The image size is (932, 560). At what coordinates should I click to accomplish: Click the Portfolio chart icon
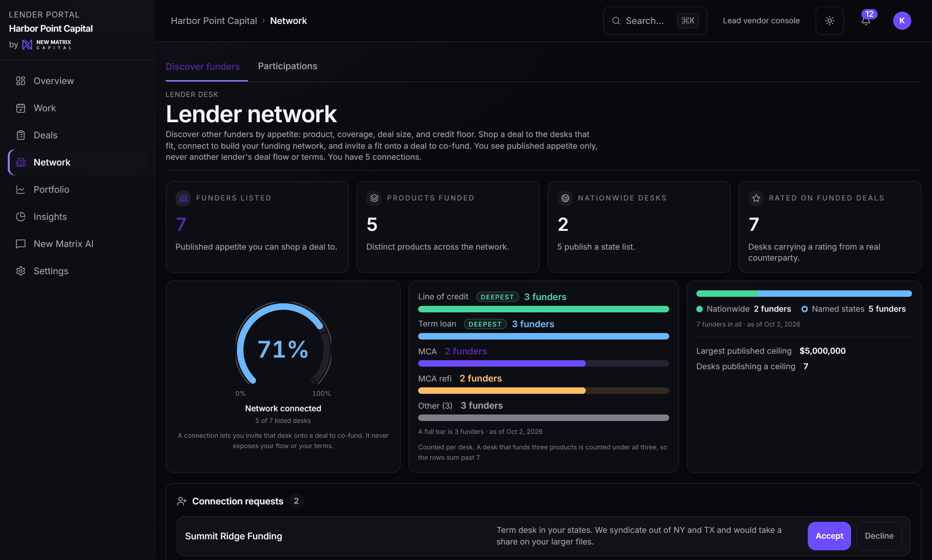tap(21, 189)
